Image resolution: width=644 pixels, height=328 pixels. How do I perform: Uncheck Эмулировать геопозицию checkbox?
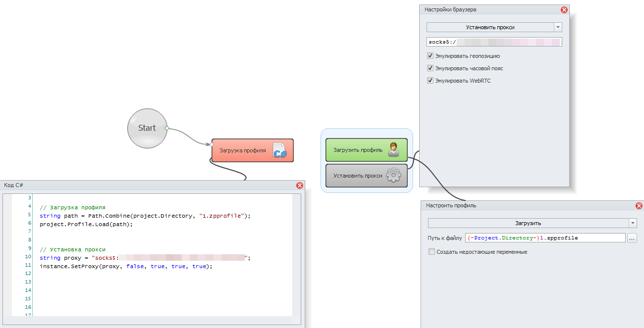pos(430,56)
